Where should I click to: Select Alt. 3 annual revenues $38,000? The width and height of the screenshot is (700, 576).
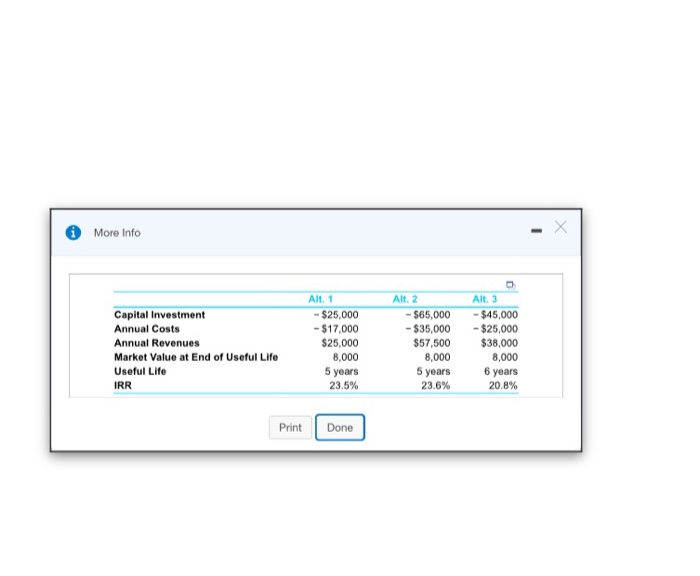499,343
